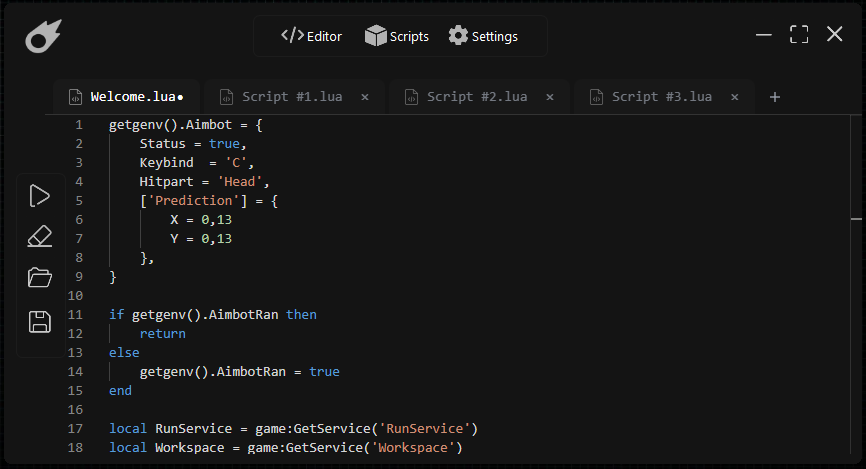This screenshot has height=469, width=866.
Task: Open a script file via folder icon
Action: pyautogui.click(x=40, y=278)
